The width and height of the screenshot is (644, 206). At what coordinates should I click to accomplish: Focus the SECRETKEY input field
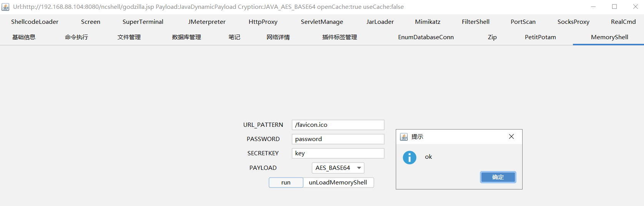coord(338,153)
